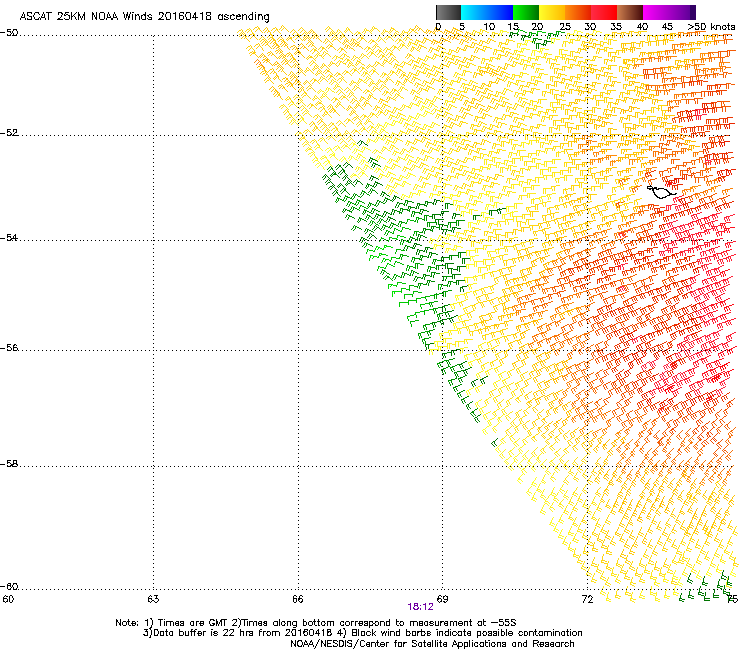
Task: Click the -54 latitude axis label
Action: 9,237
